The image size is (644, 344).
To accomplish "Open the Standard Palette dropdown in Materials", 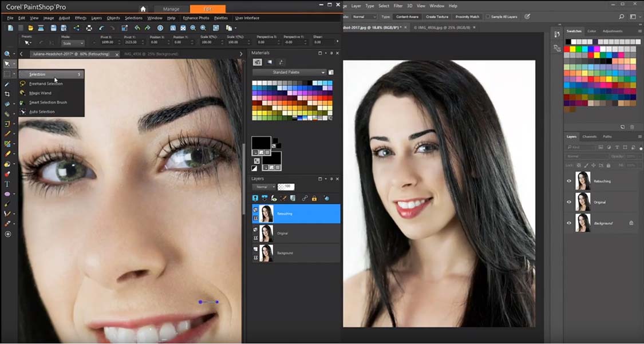I will click(289, 72).
